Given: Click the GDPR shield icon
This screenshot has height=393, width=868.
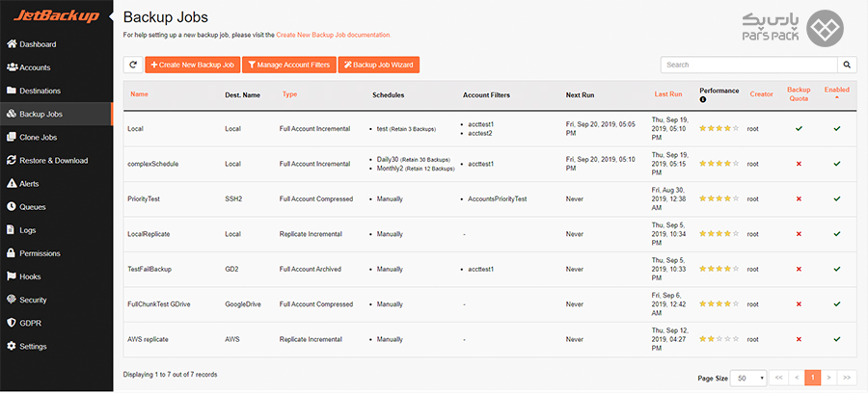Looking at the screenshot, I should [12, 323].
